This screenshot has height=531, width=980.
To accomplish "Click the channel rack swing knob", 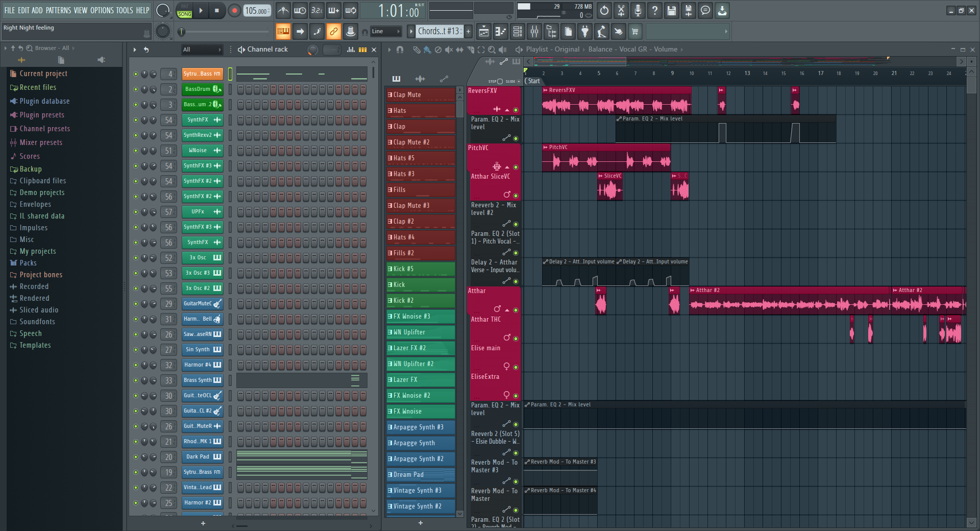I will 313,50.
